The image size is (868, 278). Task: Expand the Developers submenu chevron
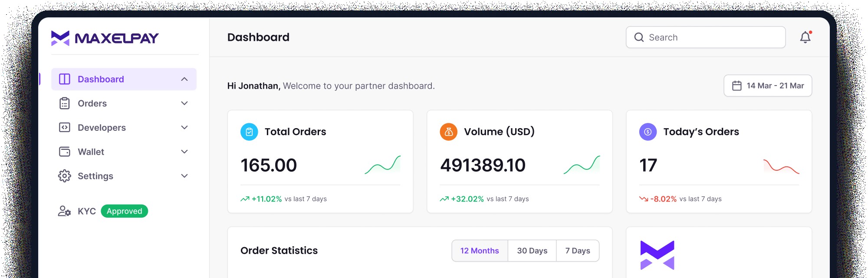184,127
